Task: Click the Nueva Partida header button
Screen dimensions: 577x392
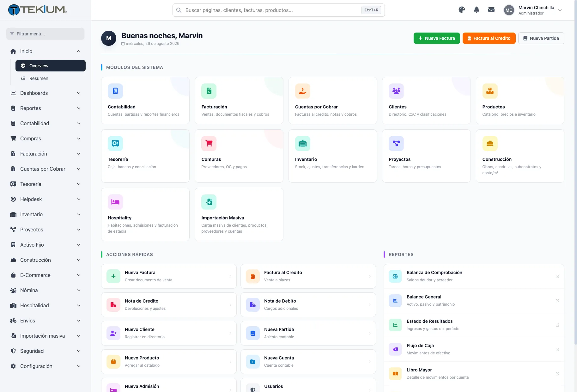Action: (x=541, y=38)
